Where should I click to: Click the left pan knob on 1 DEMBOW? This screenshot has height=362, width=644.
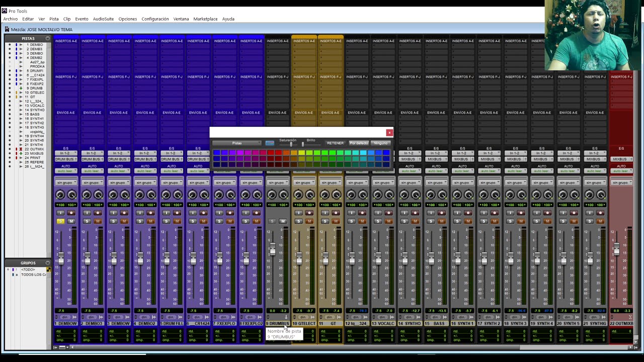pyautogui.click(x=60, y=195)
